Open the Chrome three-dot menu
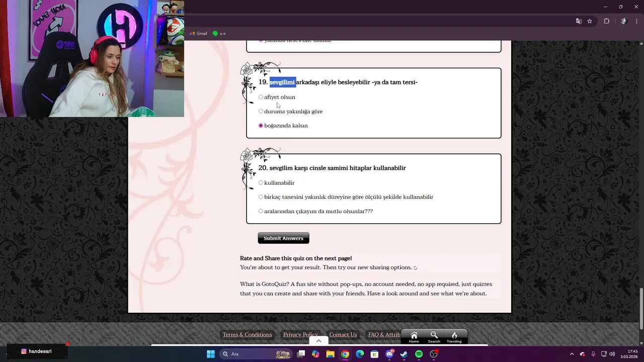This screenshot has height=362, width=644. click(x=636, y=21)
